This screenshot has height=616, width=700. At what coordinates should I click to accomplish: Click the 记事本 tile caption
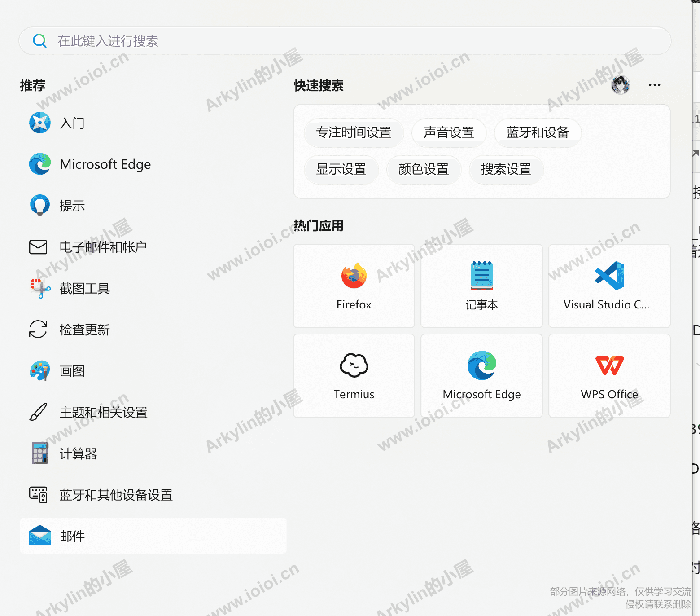click(481, 305)
